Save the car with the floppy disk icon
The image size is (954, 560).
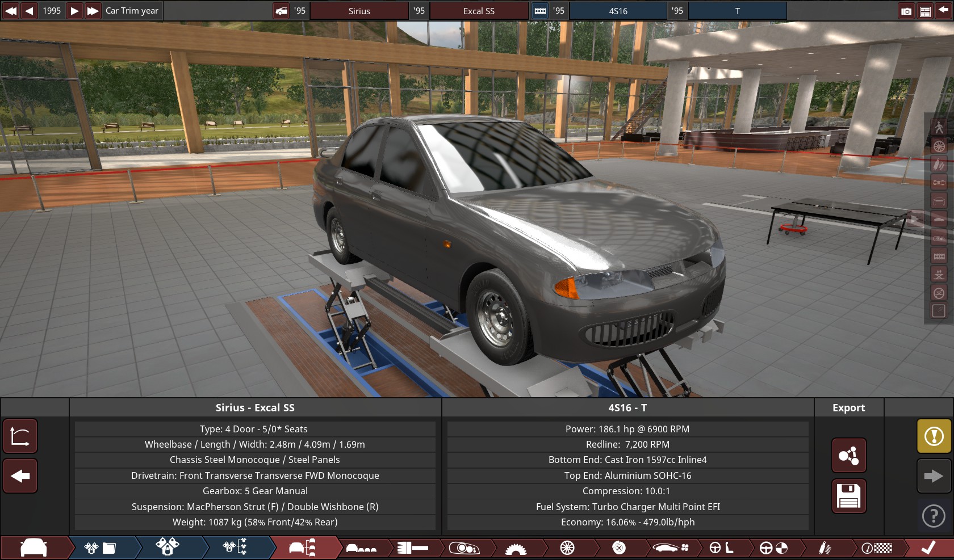849,496
